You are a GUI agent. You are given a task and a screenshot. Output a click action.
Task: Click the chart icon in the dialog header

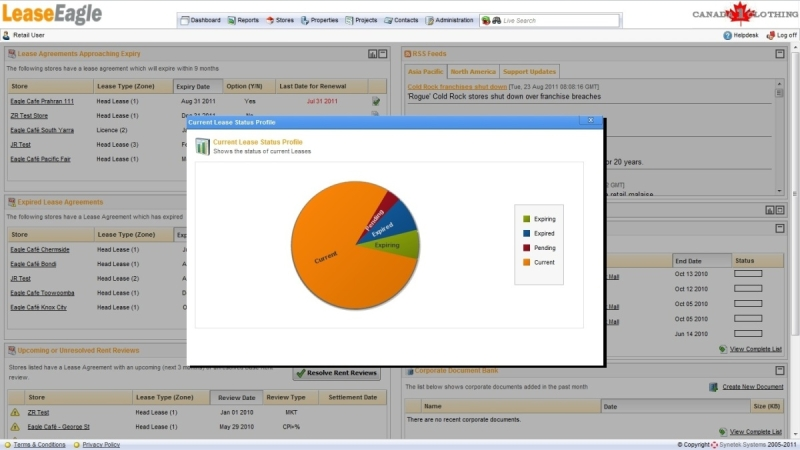pos(202,146)
